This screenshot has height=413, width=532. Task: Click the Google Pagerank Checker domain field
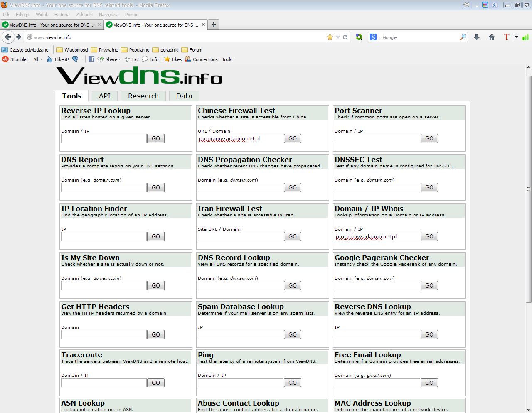tap(377, 285)
